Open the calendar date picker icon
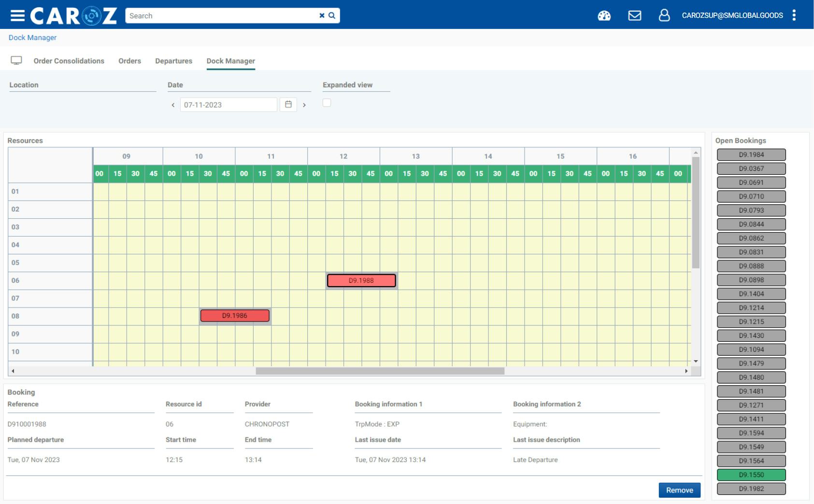This screenshot has width=814, height=504. tap(288, 104)
